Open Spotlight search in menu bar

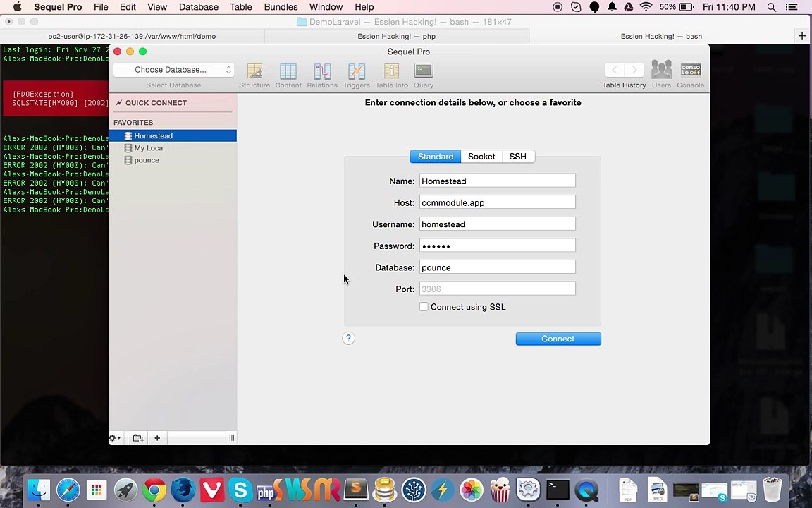772,7
